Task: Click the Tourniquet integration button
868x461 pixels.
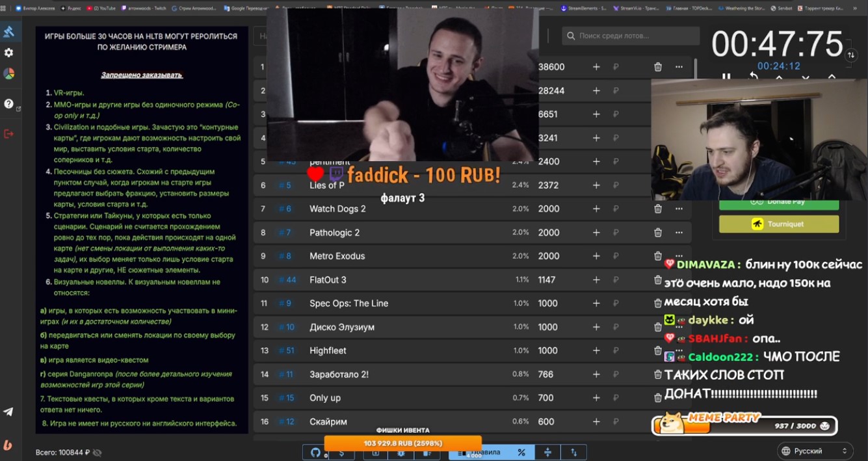Action: [779, 224]
